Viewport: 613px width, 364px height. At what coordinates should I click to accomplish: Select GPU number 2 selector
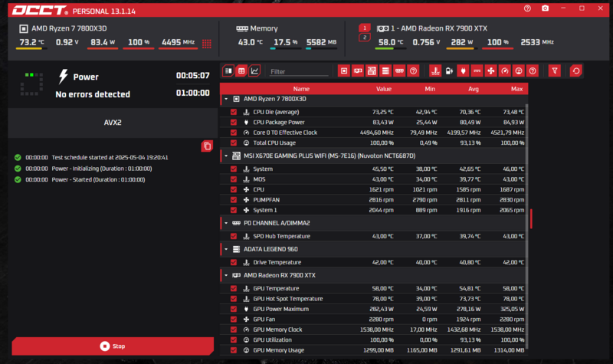click(365, 38)
